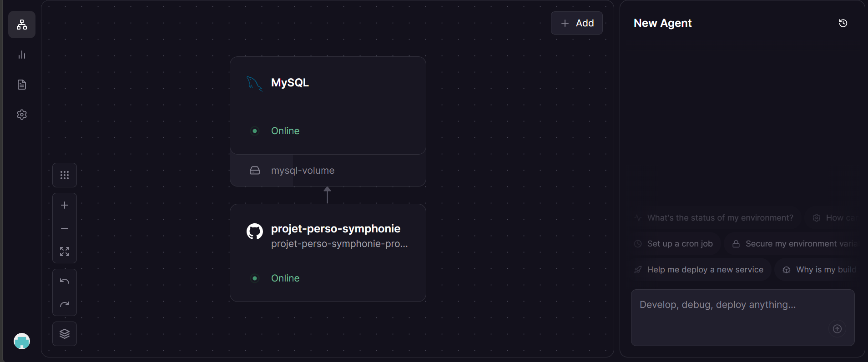Open the logs document icon
The image size is (868, 362).
(x=22, y=85)
